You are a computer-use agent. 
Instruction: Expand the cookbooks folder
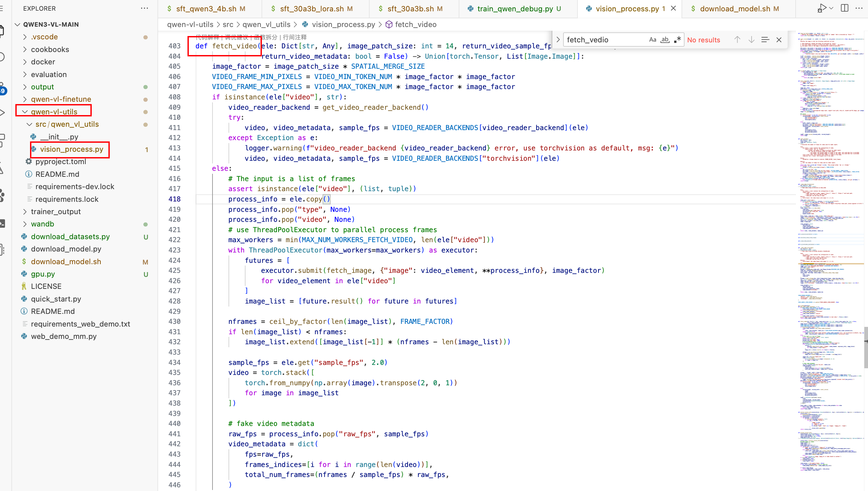pos(50,50)
